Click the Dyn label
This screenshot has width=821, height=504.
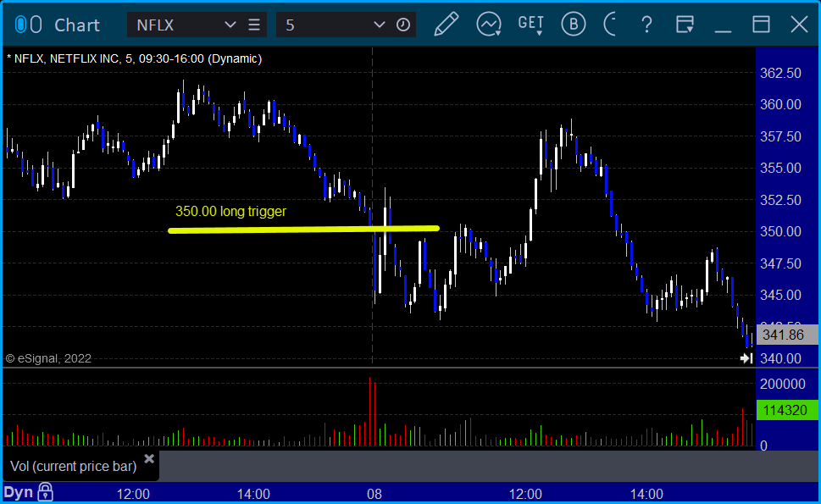(x=19, y=492)
